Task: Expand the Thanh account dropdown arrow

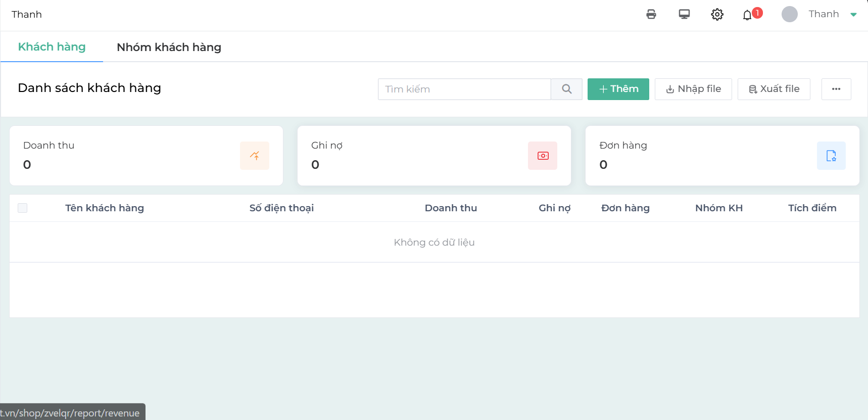Action: (x=853, y=15)
